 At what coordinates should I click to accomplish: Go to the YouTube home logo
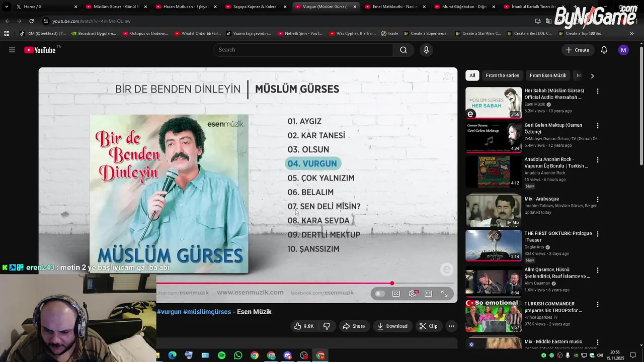tap(40, 50)
